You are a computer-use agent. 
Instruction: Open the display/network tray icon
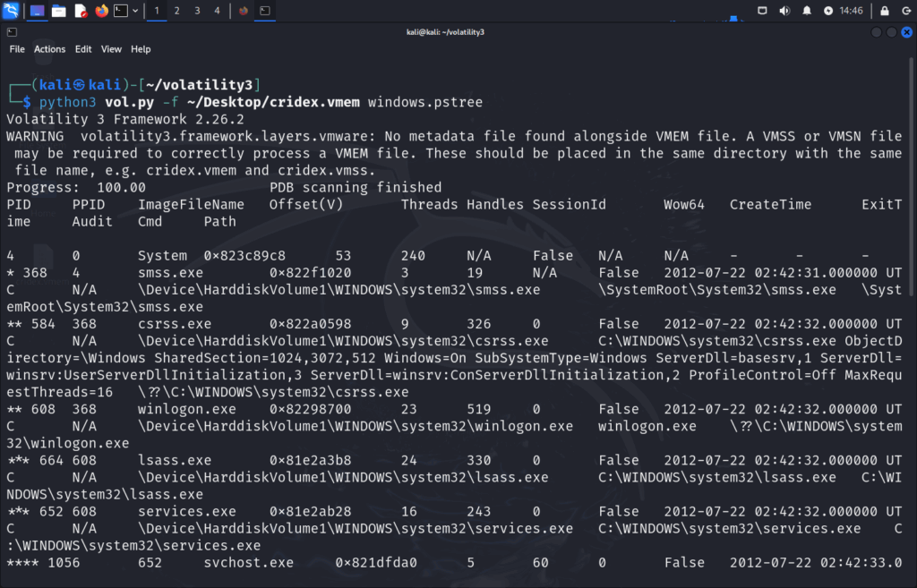(762, 11)
